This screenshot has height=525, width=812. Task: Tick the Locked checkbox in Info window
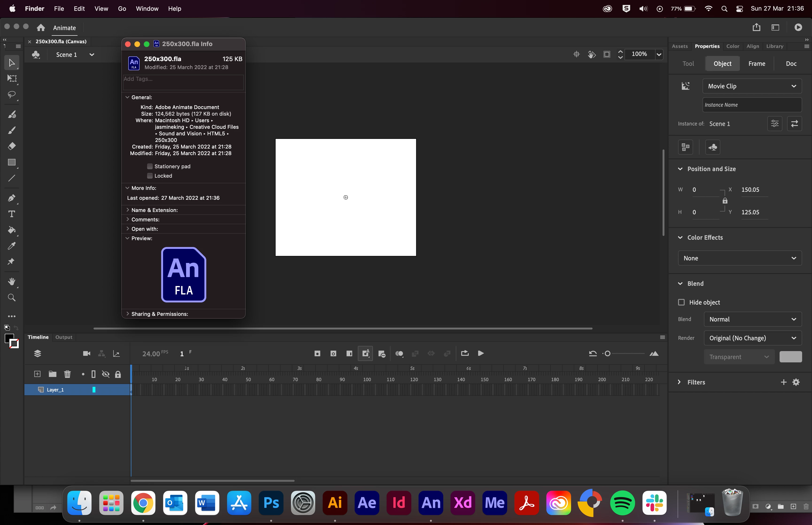coord(150,176)
